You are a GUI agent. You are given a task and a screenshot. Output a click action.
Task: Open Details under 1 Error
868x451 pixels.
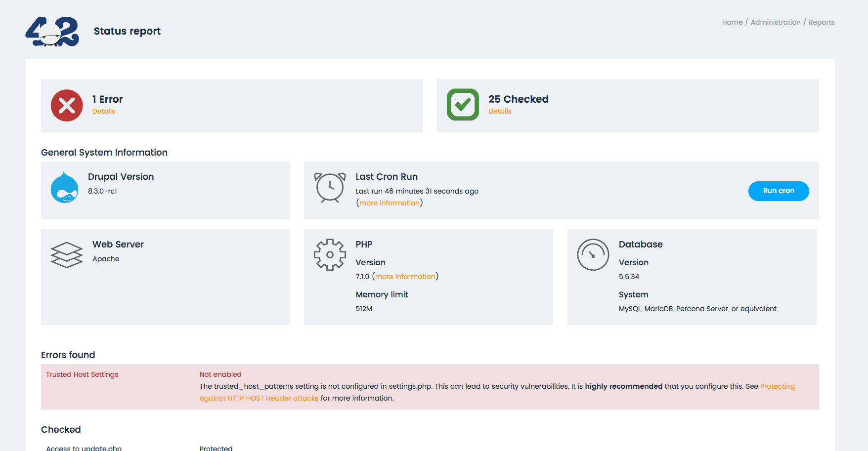[x=104, y=111]
